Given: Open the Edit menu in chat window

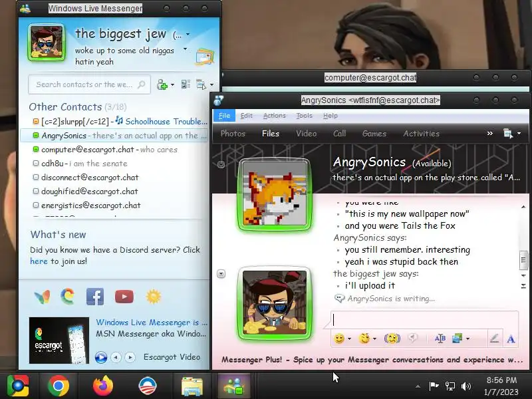Looking at the screenshot, I should (x=246, y=116).
